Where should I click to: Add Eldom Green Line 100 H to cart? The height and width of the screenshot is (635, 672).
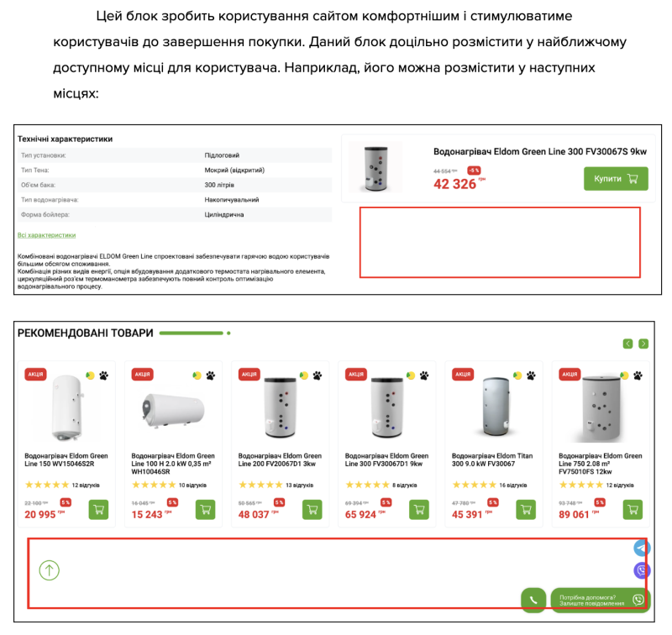[205, 510]
